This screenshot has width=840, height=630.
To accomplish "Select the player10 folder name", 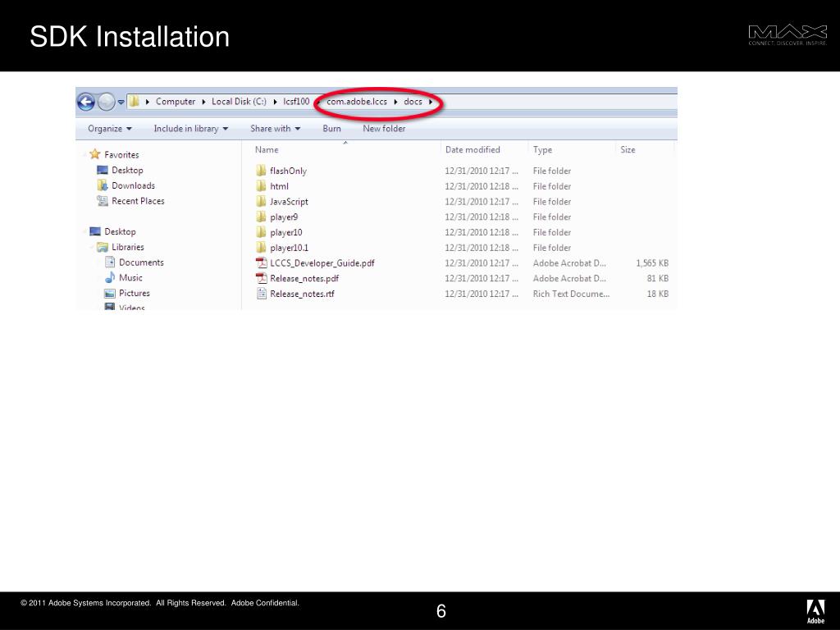I will pyautogui.click(x=286, y=232).
